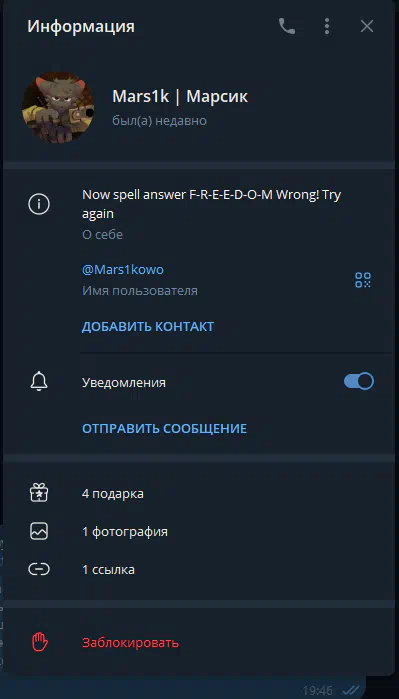The width and height of the screenshot is (399, 699).
Task: Open the 4 подарка section
Action: coord(199,493)
